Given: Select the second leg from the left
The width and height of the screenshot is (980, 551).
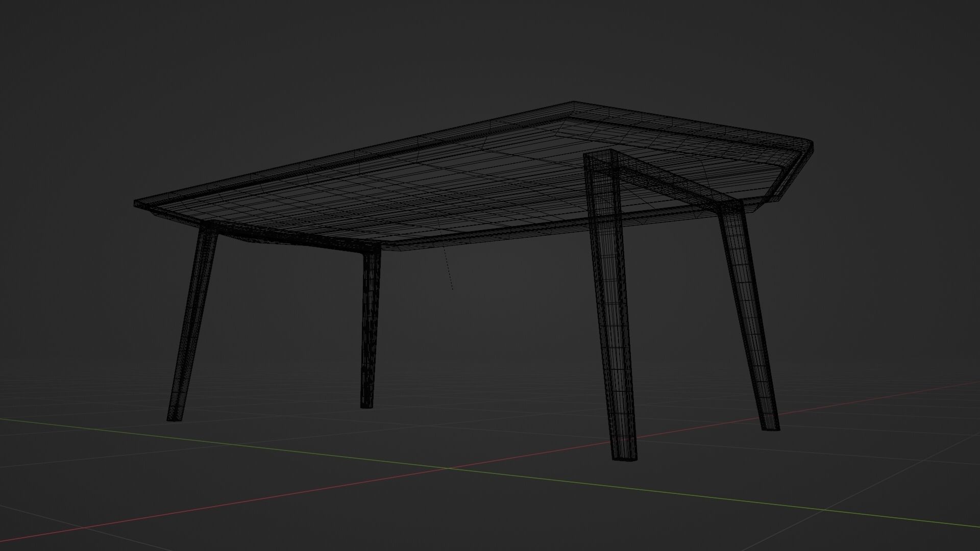Looking at the screenshot, I should click(370, 327).
